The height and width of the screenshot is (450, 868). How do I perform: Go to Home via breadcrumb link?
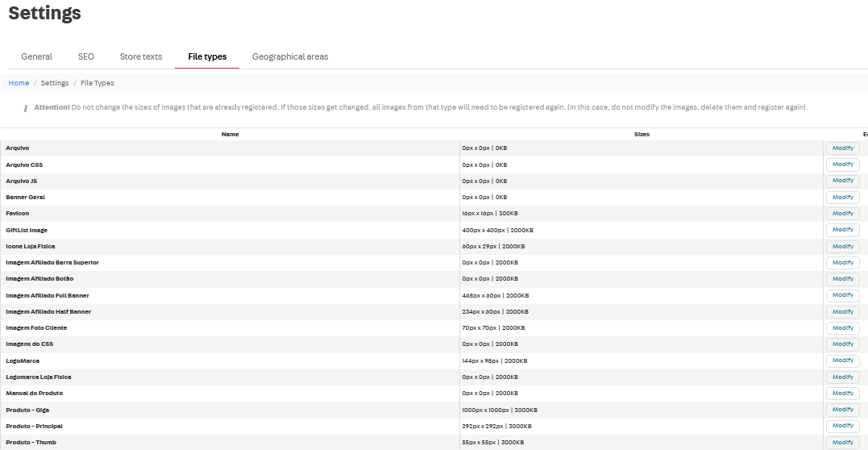(x=19, y=83)
